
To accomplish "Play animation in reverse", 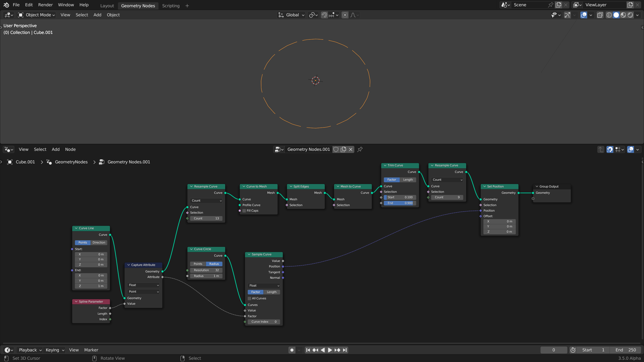I will pyautogui.click(x=323, y=350).
